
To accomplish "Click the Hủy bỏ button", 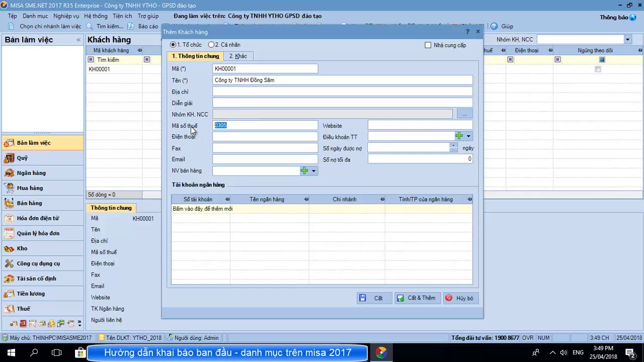I will [460, 298].
